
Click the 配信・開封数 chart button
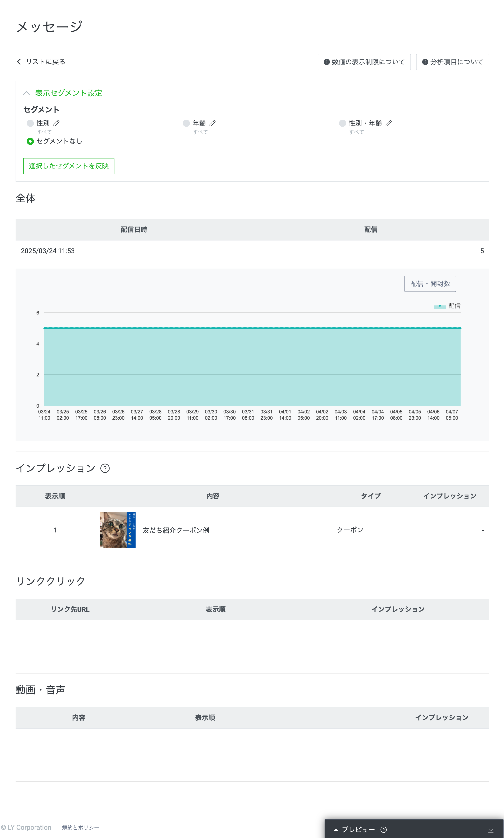click(430, 283)
